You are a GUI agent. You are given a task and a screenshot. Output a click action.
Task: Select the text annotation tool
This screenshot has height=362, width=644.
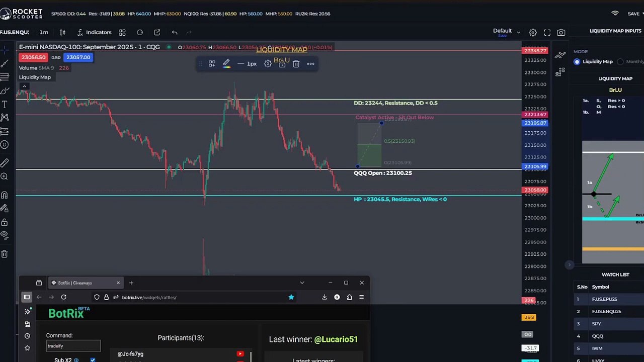pos(5,104)
